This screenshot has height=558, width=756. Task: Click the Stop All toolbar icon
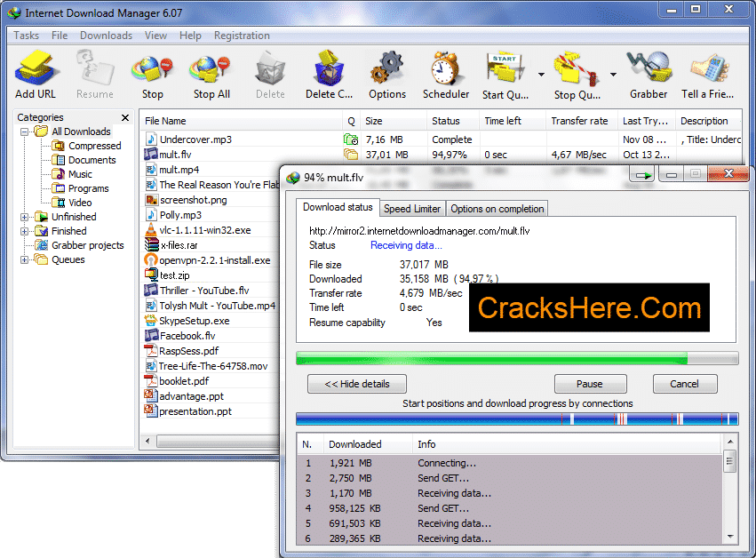click(211, 69)
